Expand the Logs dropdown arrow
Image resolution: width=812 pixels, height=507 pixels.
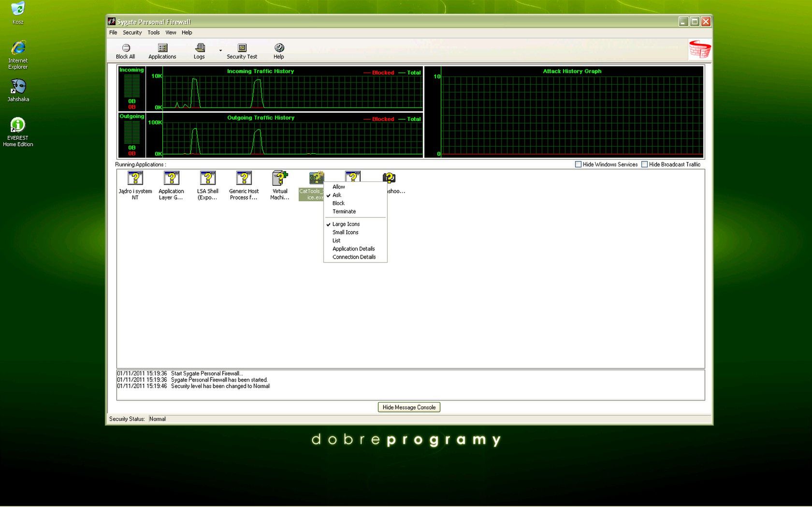220,50
